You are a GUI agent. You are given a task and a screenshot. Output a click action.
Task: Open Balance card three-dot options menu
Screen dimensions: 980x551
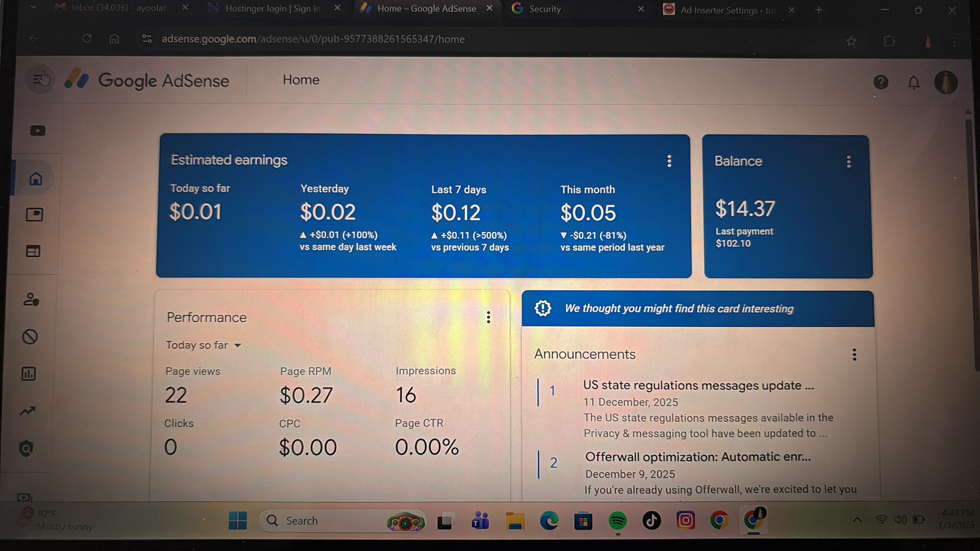pos(849,162)
